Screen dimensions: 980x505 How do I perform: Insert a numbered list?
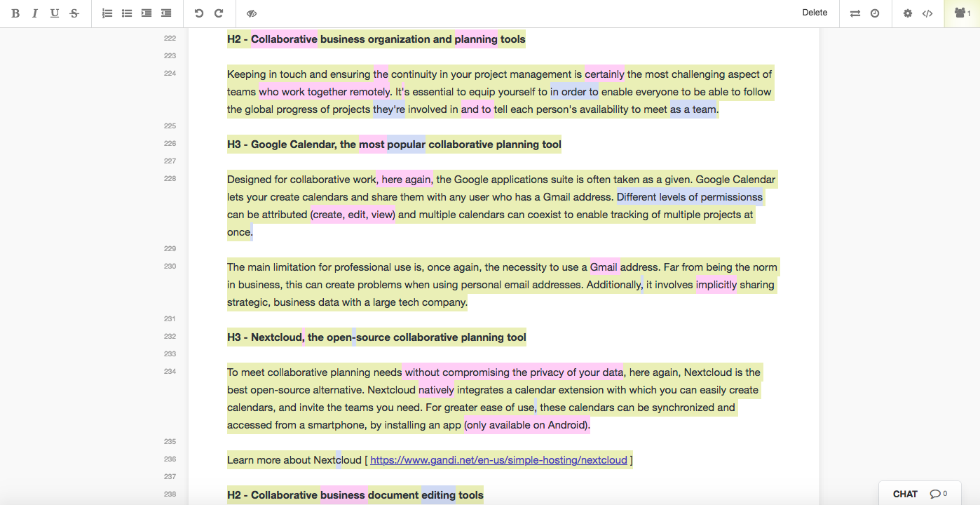[x=107, y=13]
